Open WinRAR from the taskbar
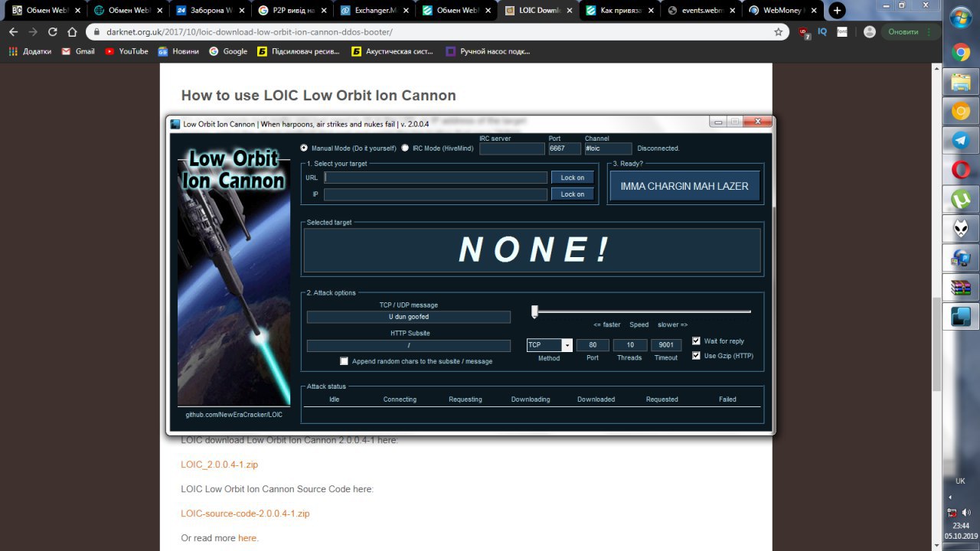The height and width of the screenshot is (551, 980). click(x=961, y=288)
